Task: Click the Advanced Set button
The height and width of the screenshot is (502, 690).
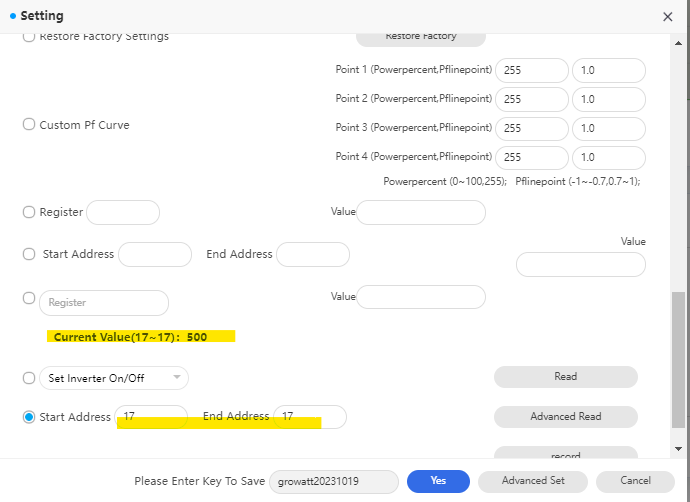Action: [x=533, y=481]
